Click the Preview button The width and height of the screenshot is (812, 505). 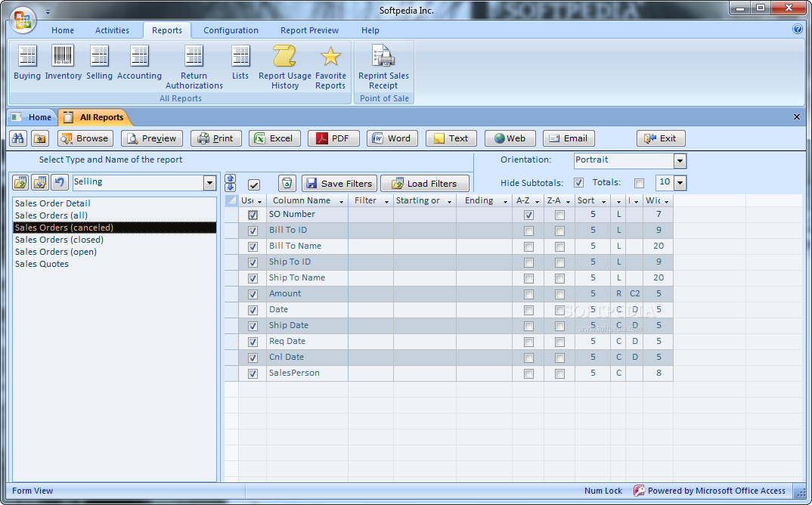pos(152,138)
